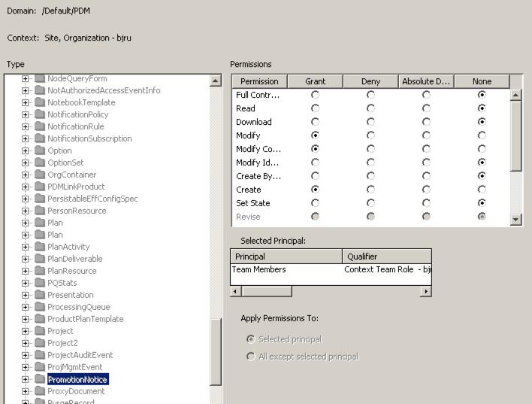Set Download permission to Absolute Deny
The height and width of the screenshot is (404, 532).
[x=426, y=122]
